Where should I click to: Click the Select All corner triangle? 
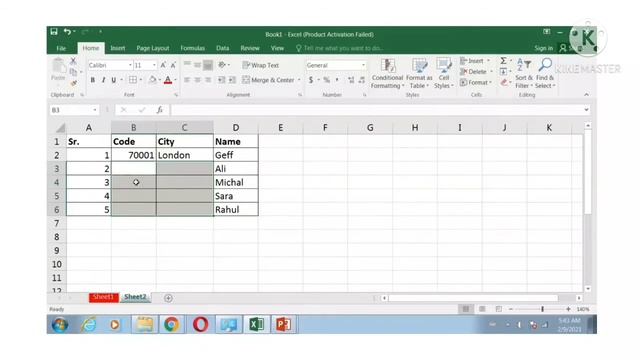click(x=60, y=128)
